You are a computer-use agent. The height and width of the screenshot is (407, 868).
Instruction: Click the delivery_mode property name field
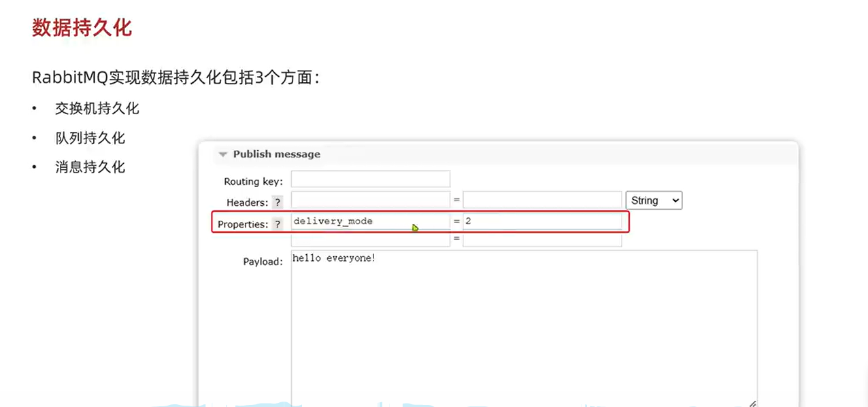pos(371,222)
